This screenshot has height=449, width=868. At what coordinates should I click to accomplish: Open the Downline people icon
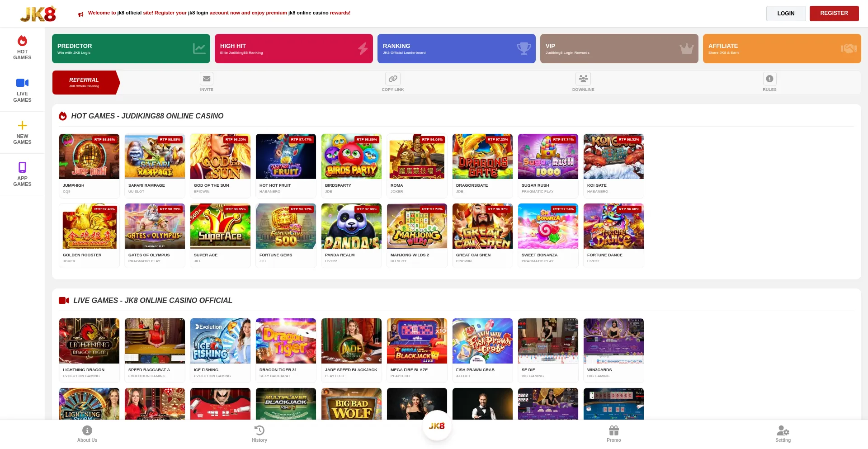[583, 79]
